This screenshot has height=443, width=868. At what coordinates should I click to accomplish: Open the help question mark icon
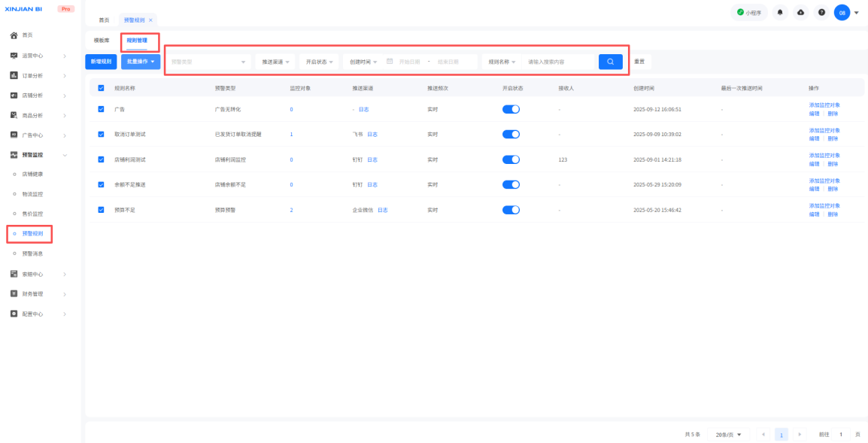821,13
